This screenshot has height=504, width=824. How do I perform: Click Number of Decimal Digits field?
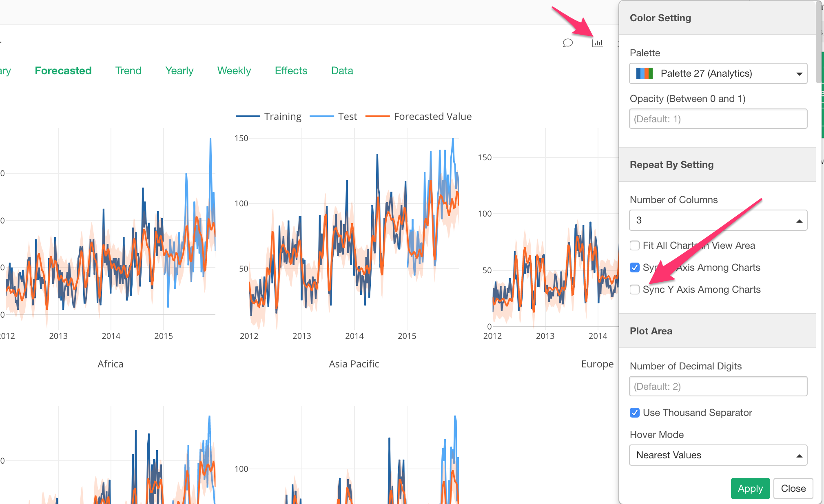click(718, 387)
